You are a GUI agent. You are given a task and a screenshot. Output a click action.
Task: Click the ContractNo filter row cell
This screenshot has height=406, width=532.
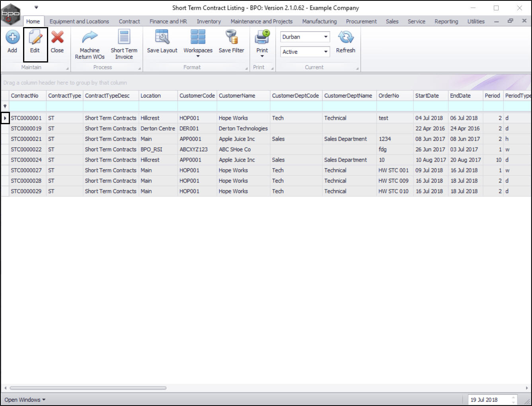coord(28,106)
